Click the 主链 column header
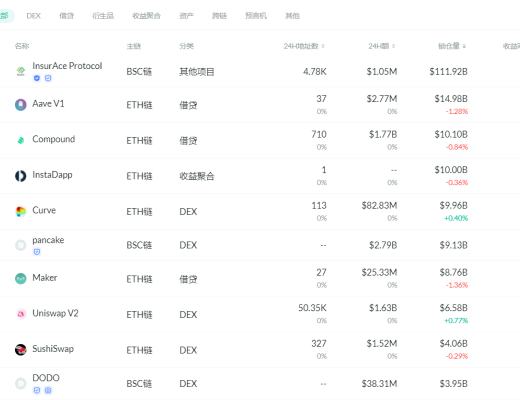This screenshot has width=520, height=400. click(x=134, y=46)
